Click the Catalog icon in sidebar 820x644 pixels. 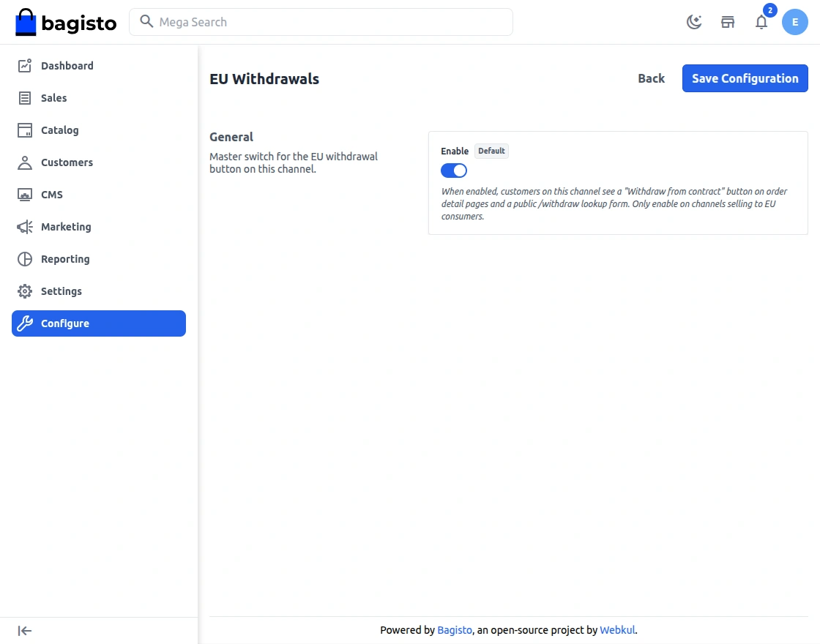click(25, 130)
